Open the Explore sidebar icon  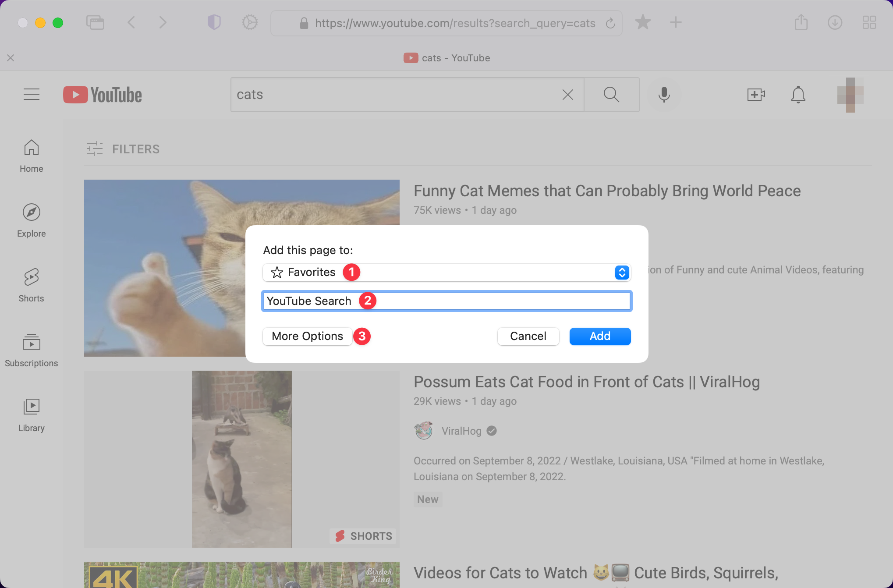click(31, 212)
